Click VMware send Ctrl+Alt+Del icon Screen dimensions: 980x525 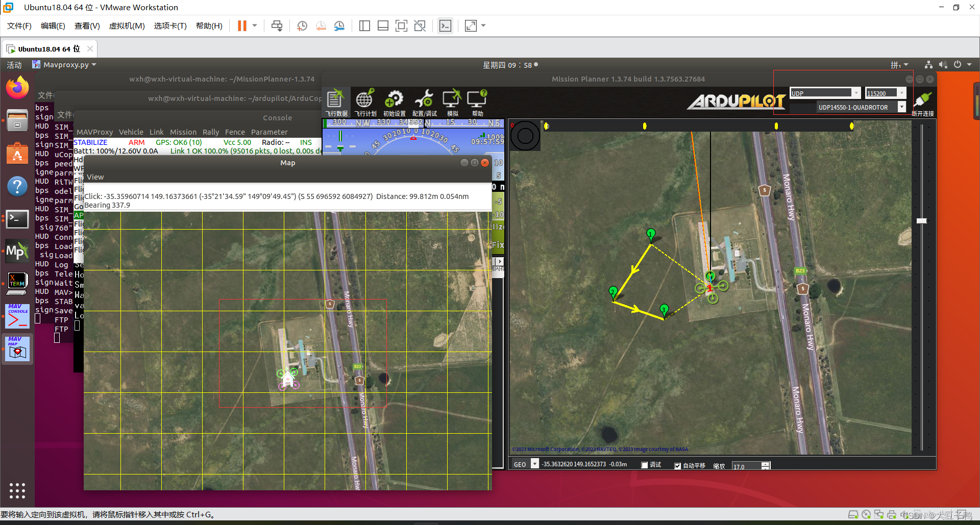tap(277, 26)
